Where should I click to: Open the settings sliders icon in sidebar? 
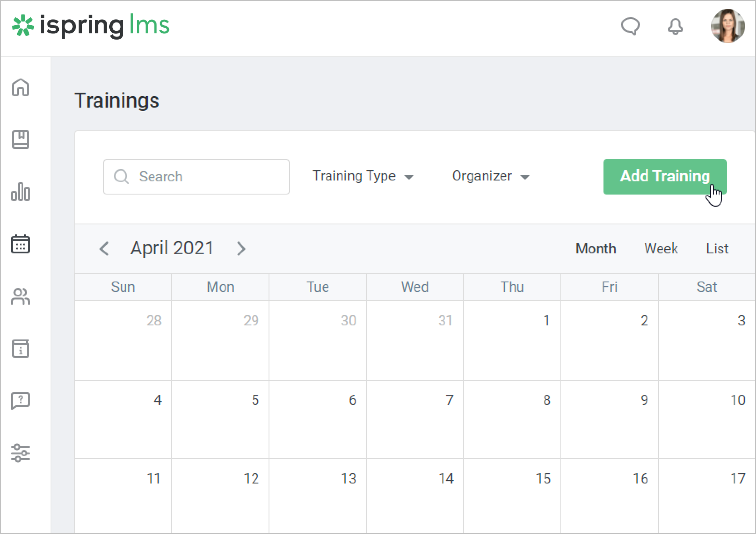(x=21, y=453)
